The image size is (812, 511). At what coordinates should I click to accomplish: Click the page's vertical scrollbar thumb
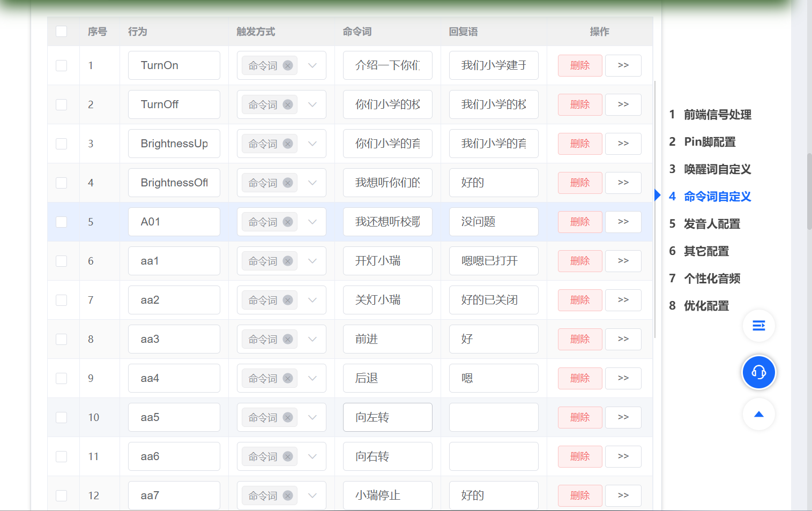click(809, 192)
